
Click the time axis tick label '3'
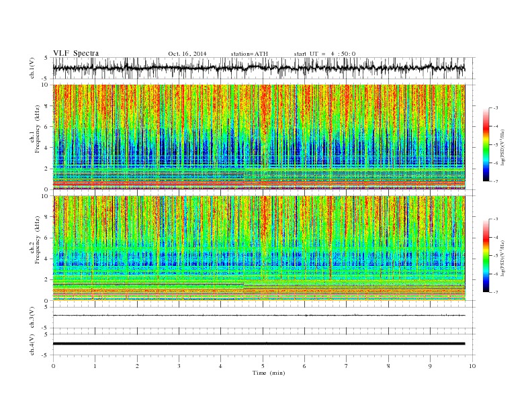coord(179,366)
